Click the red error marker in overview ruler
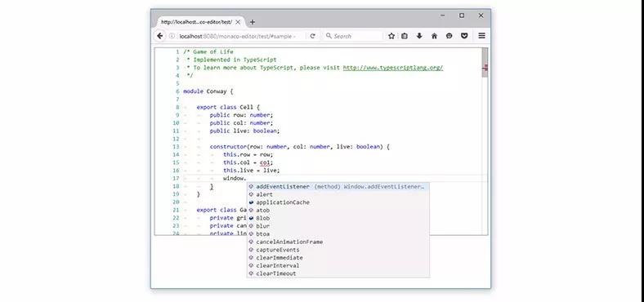644x302 pixels. point(486,67)
